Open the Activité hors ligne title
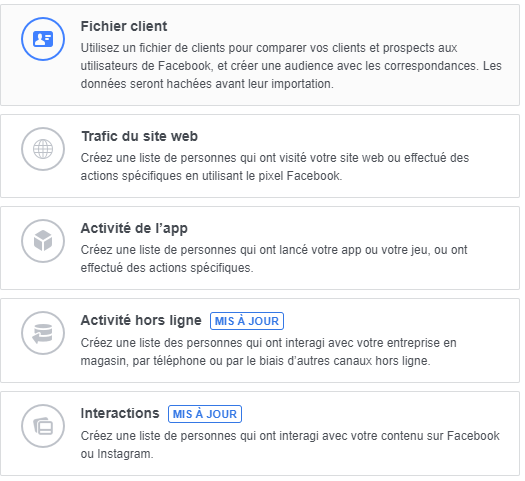 (141, 320)
